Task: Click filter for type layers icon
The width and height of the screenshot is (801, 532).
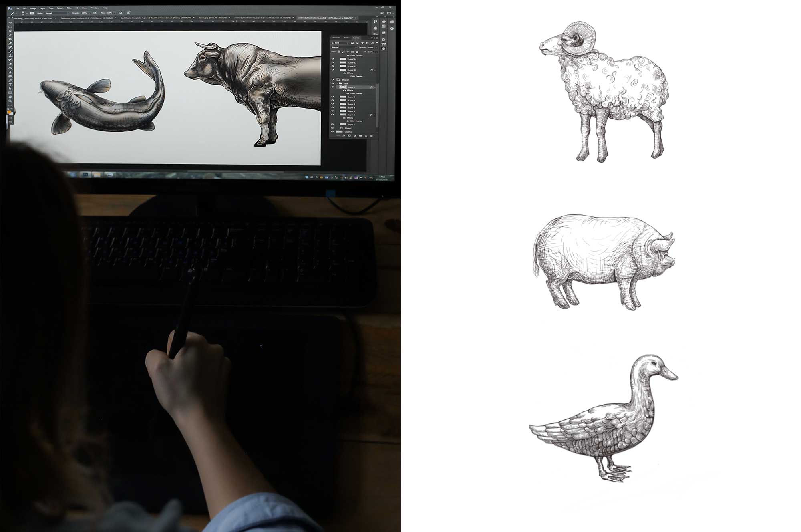Action: point(362,43)
